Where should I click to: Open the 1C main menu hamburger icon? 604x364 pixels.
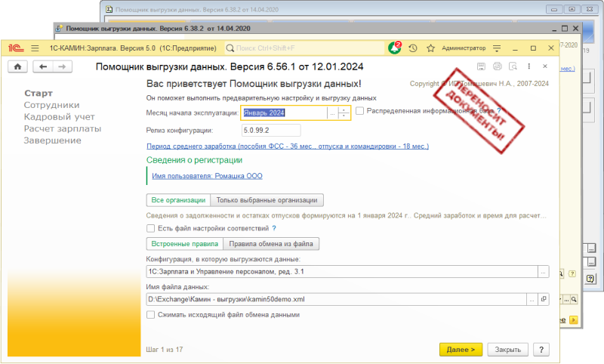[x=35, y=48]
